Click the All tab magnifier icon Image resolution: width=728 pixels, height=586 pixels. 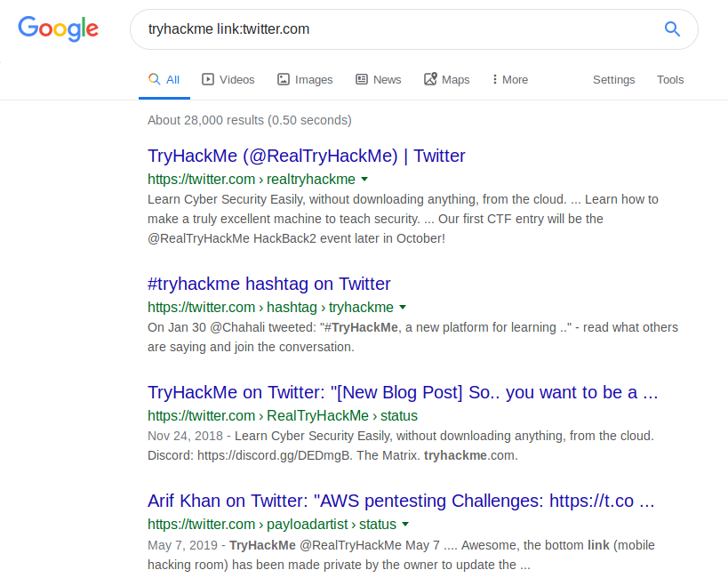pyautogui.click(x=154, y=79)
